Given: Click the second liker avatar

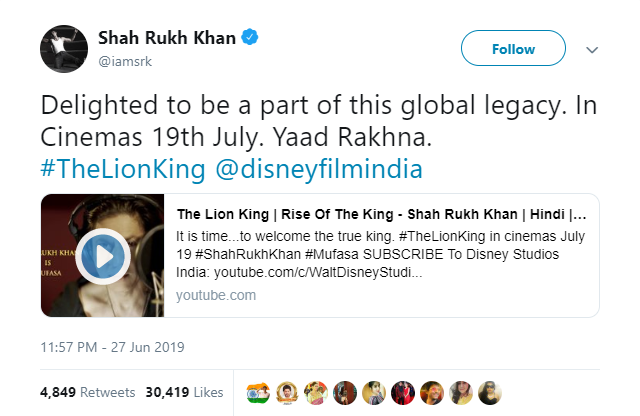Looking at the screenshot, I should tap(287, 391).
